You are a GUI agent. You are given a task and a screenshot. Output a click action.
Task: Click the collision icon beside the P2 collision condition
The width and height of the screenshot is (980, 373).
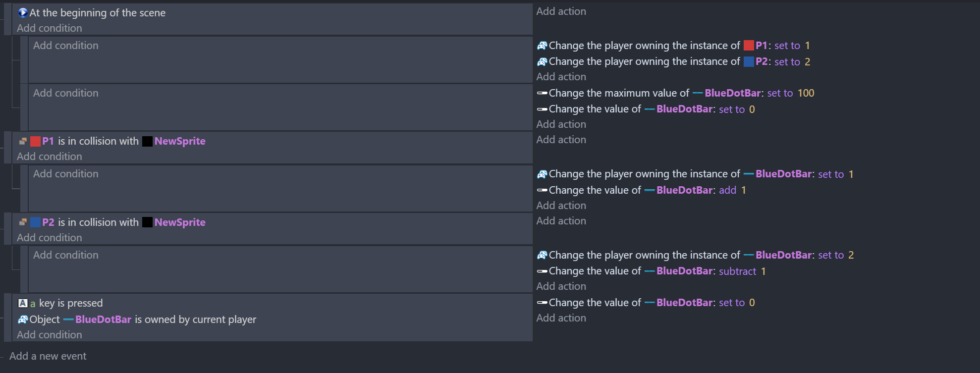23,222
